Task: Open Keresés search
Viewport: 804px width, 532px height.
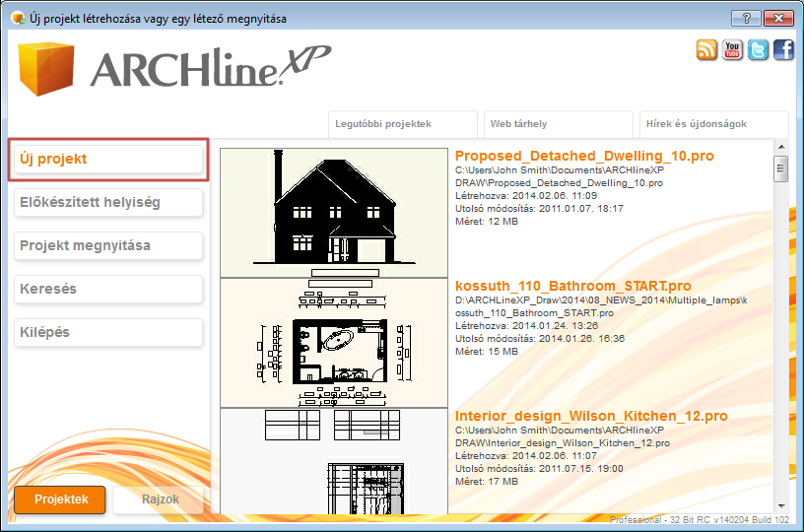Action: 108,289
